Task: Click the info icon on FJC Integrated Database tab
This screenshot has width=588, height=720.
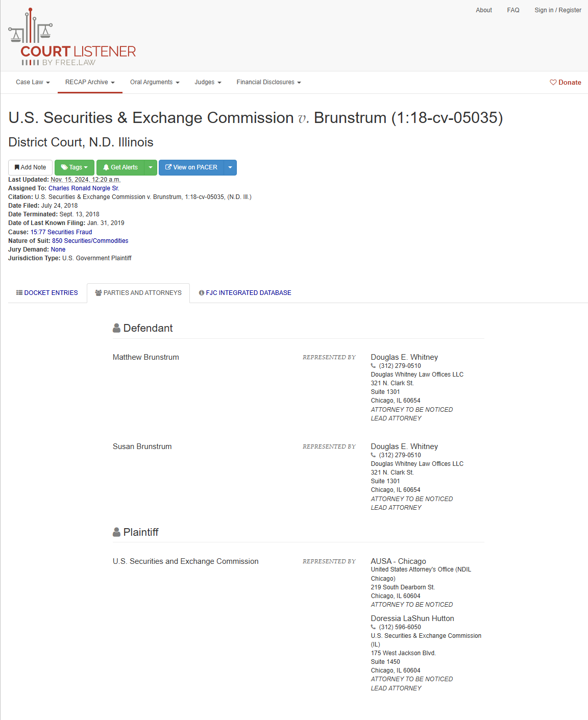Action: (202, 293)
